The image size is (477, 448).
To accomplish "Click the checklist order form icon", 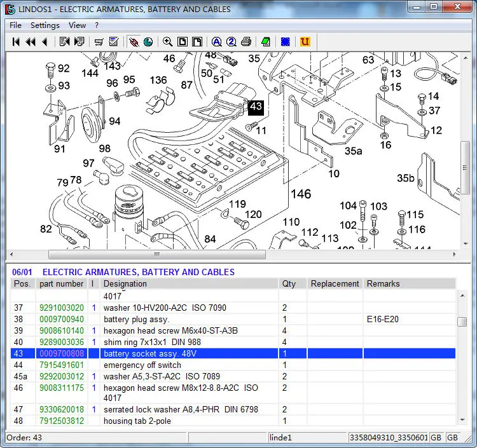I will point(114,42).
